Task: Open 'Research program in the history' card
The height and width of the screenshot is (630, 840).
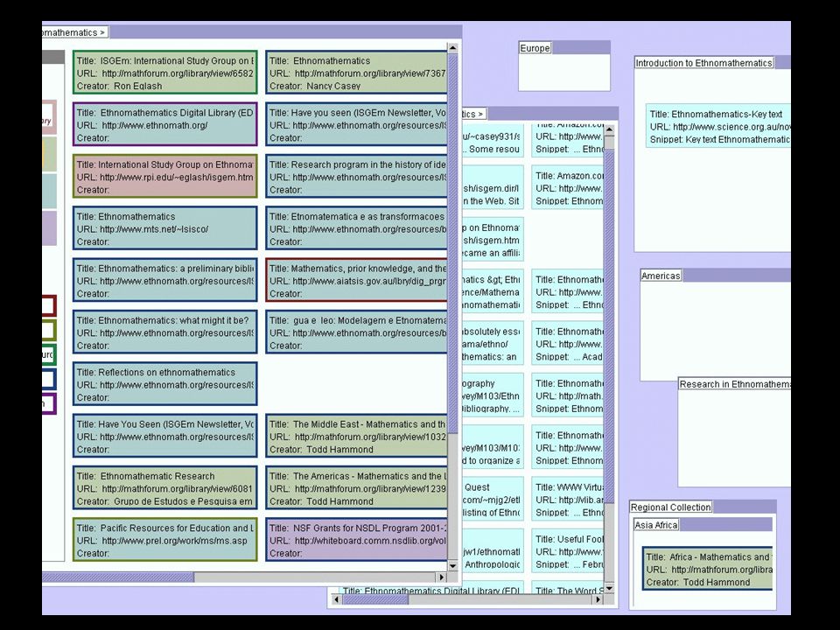Action: coord(356,176)
